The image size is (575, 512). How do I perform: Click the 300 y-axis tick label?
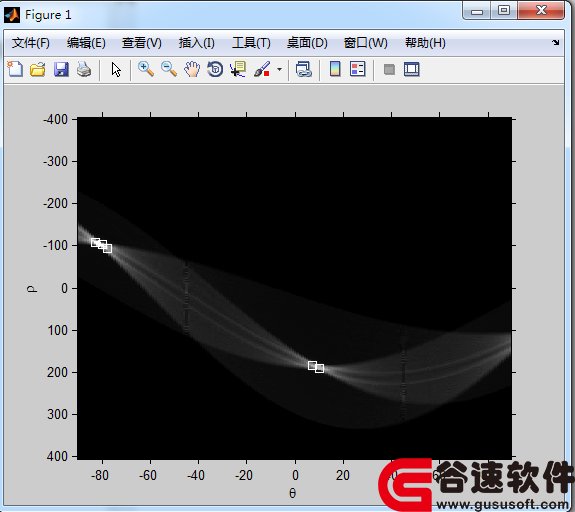coord(57,414)
